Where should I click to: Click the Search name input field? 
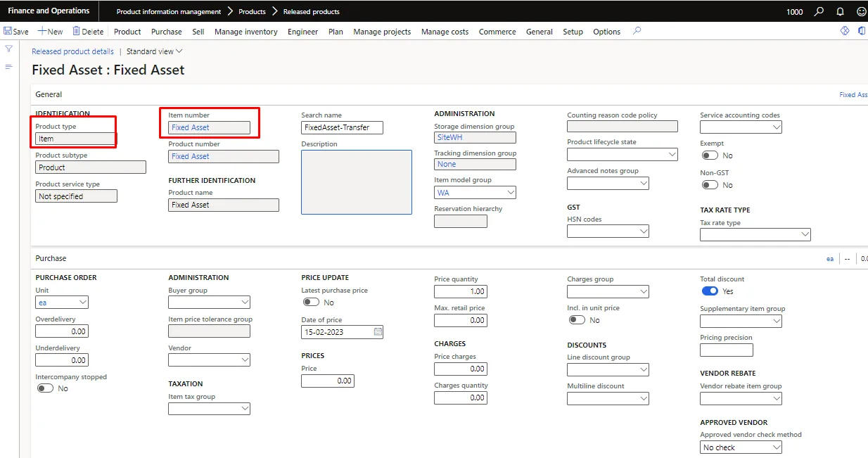[343, 127]
